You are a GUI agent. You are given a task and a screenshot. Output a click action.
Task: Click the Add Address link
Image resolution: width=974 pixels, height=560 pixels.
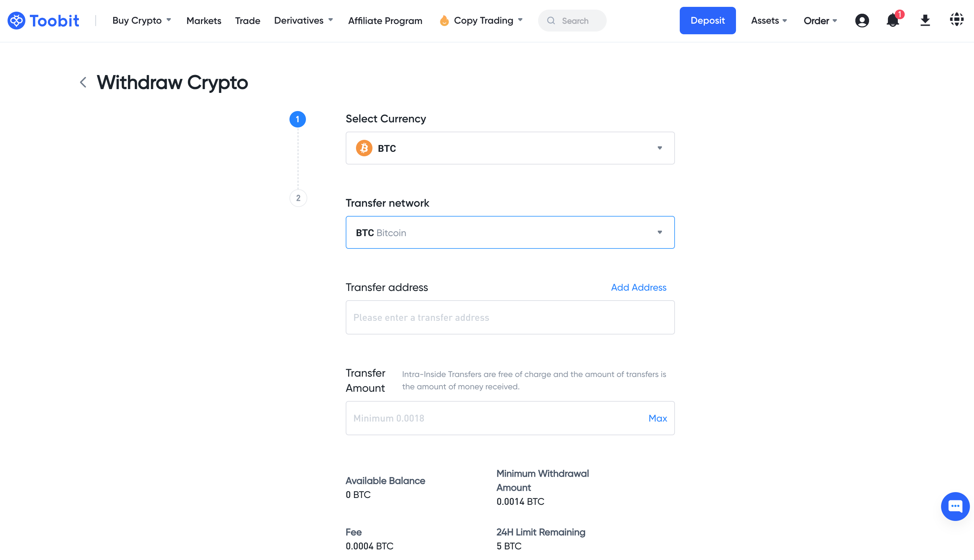(639, 288)
